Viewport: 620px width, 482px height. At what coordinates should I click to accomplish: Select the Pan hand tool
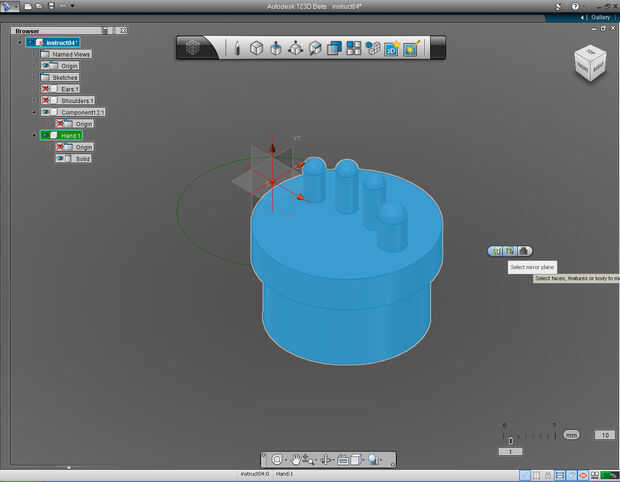(x=295, y=459)
